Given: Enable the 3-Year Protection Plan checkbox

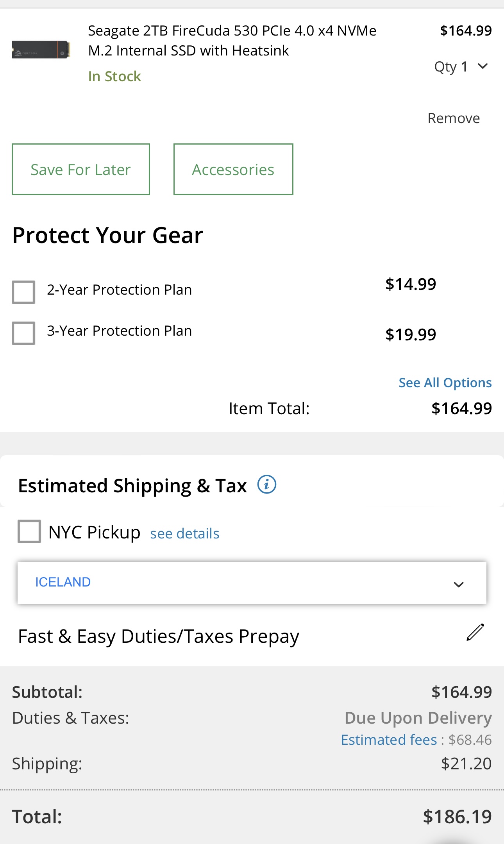Looking at the screenshot, I should coord(23,333).
